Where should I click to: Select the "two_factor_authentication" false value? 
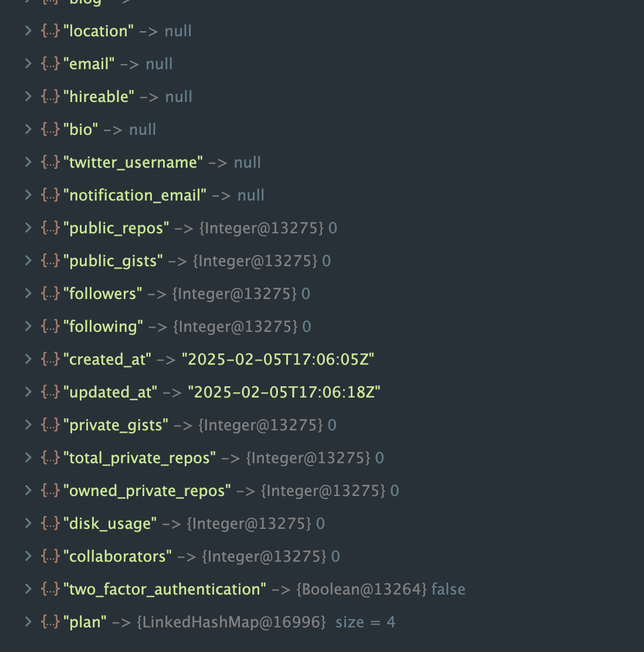tap(449, 589)
